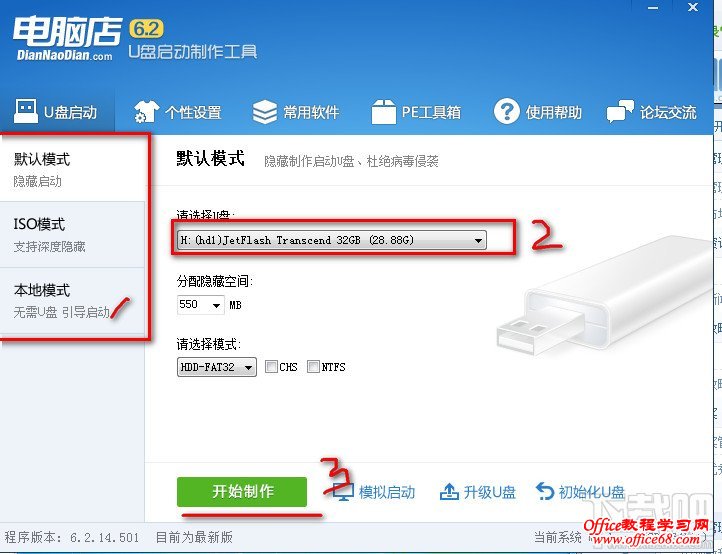This screenshot has width=722, height=554.
Task: Click the 模拟启动 monitor icon
Action: 343,493
